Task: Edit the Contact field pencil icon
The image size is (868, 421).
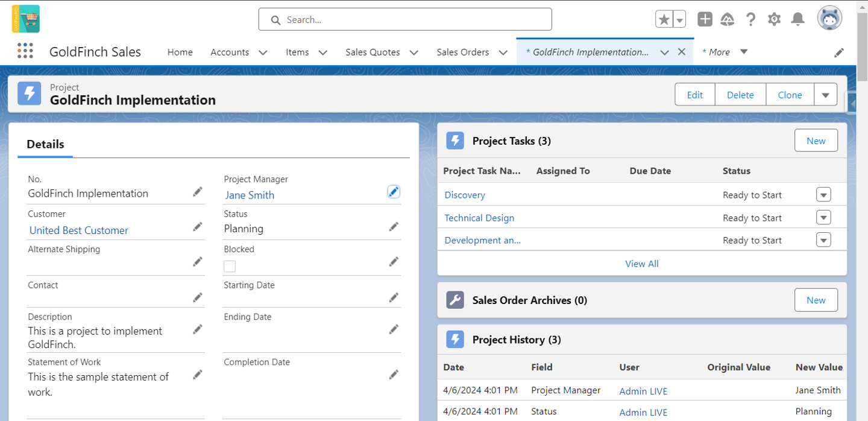Action: point(197,297)
